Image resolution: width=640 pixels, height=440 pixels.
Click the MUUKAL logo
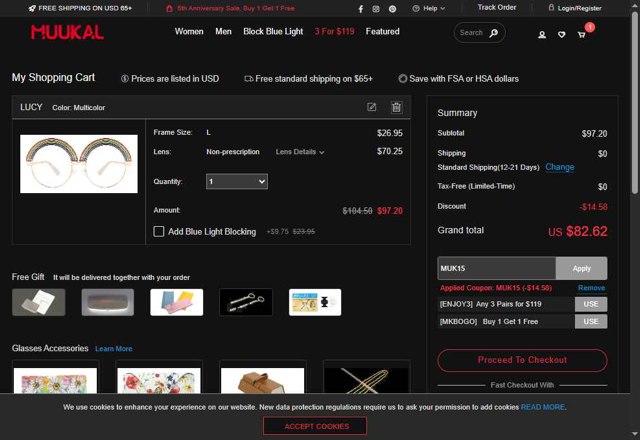(67, 32)
